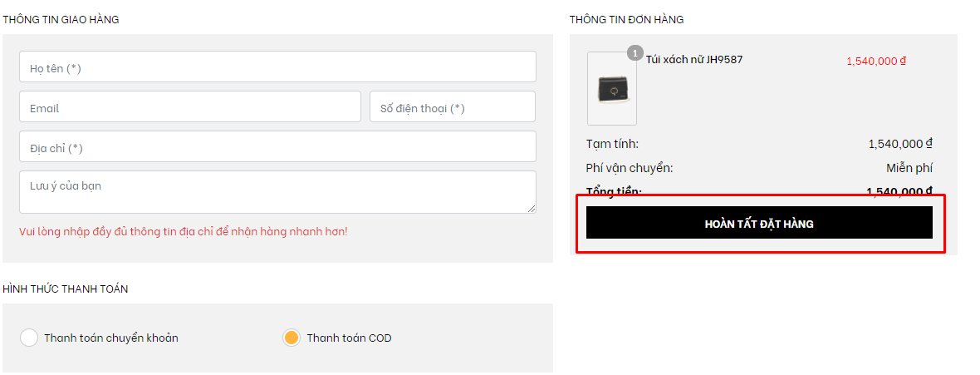Click the THÔNG TIN GIAO HÀNG heading
The width and height of the screenshot is (980, 375).
[x=61, y=19]
